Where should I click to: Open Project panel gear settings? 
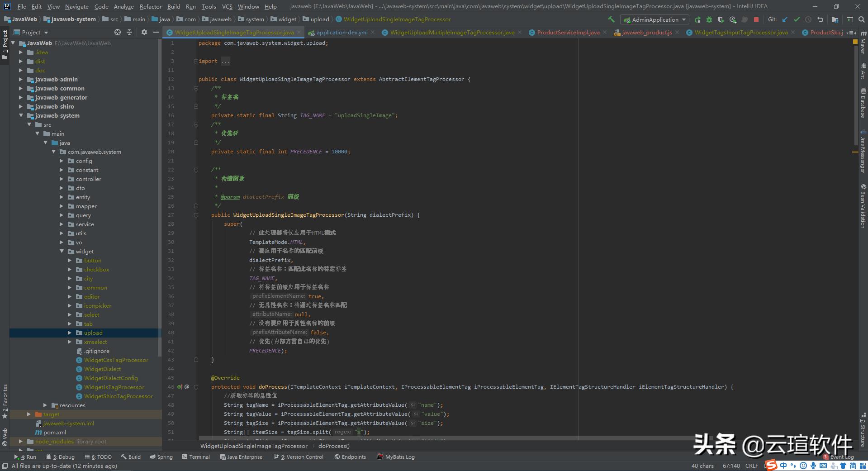[x=144, y=32]
